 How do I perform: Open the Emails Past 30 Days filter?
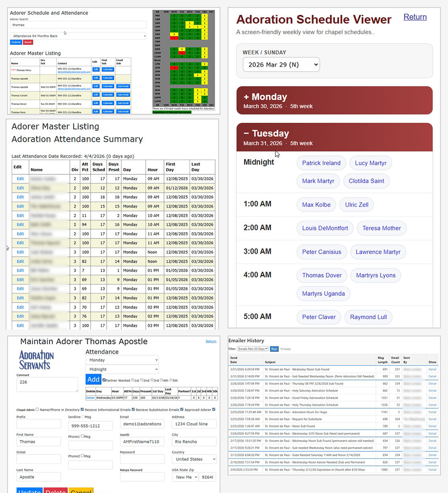tap(253, 348)
